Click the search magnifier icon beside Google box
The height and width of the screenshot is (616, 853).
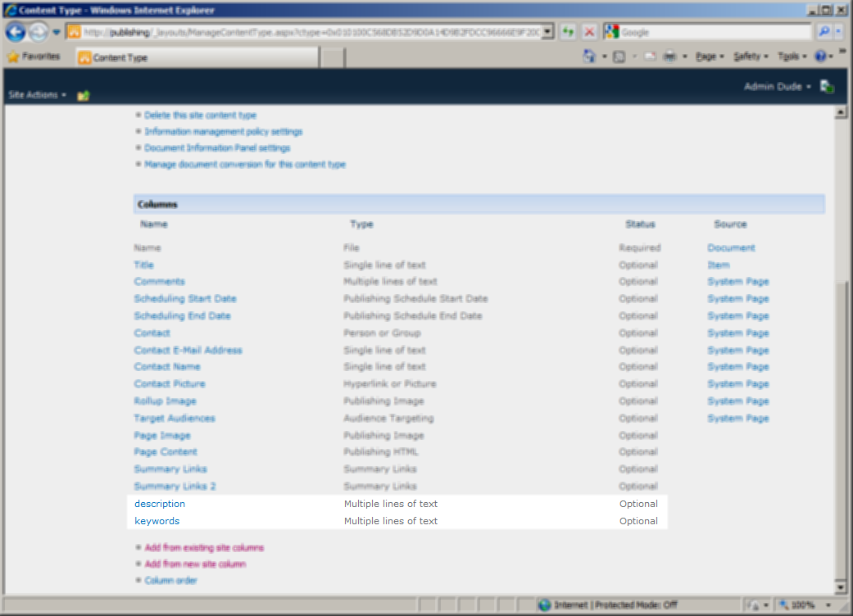click(x=824, y=32)
